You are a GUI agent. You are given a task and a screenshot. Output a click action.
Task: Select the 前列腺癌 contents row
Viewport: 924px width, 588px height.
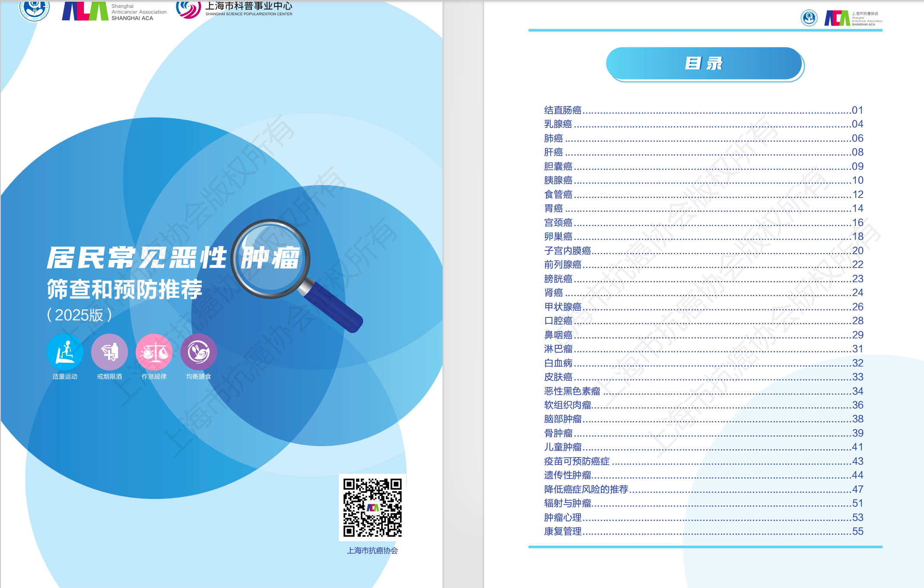pos(704,265)
